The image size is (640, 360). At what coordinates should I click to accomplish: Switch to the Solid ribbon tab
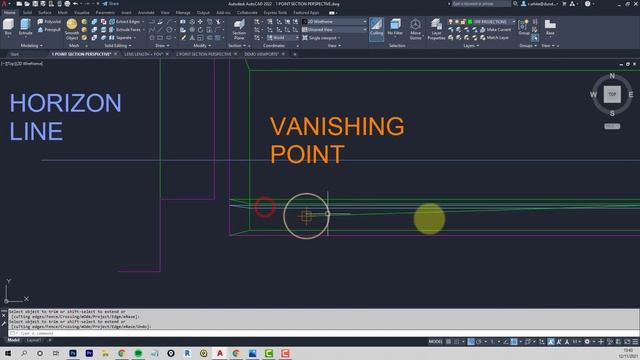(27, 13)
